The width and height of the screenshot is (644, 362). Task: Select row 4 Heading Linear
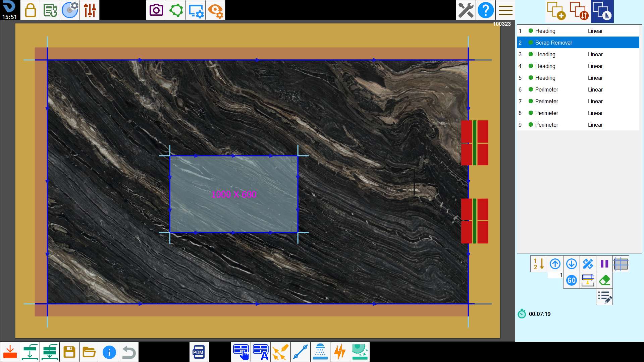point(578,66)
